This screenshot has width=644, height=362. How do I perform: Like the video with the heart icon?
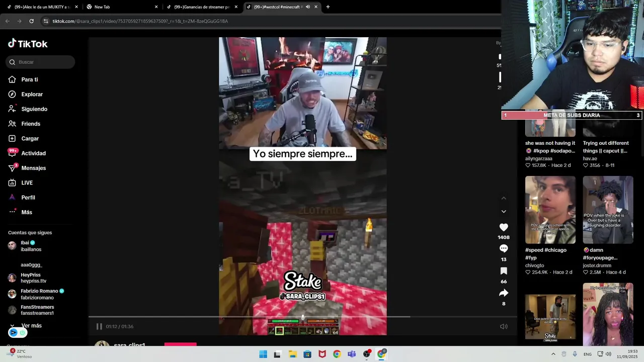pyautogui.click(x=504, y=227)
